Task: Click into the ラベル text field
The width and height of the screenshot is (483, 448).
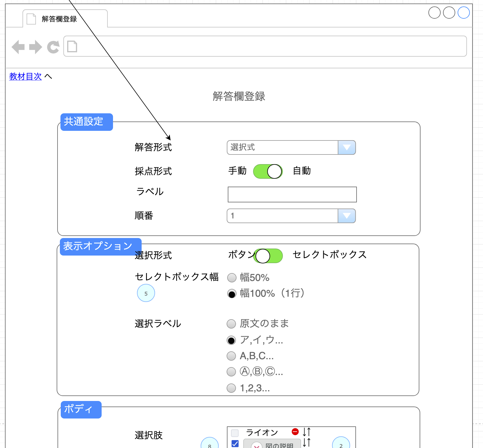Action: [292, 195]
